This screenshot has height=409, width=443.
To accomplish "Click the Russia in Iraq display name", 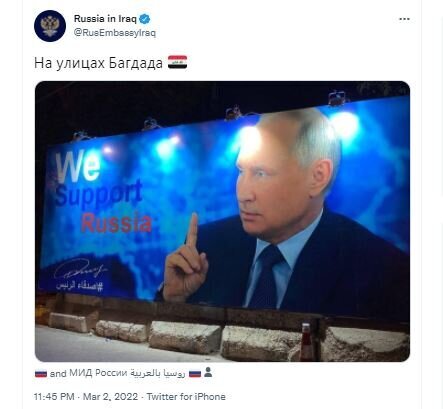I will click(x=105, y=19).
